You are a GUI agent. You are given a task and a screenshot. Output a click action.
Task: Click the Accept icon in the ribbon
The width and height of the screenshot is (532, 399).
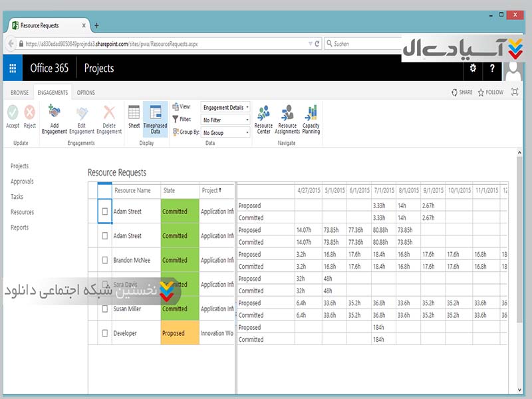[13, 113]
